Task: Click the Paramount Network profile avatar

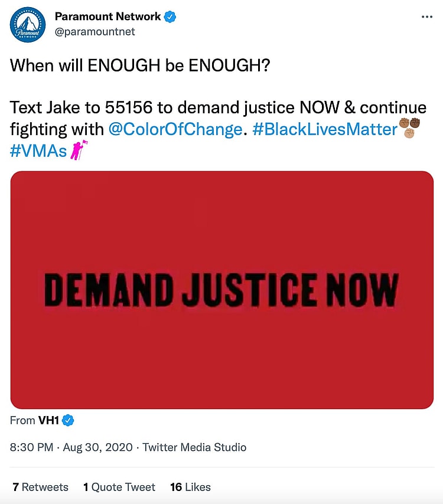Action: [28, 25]
